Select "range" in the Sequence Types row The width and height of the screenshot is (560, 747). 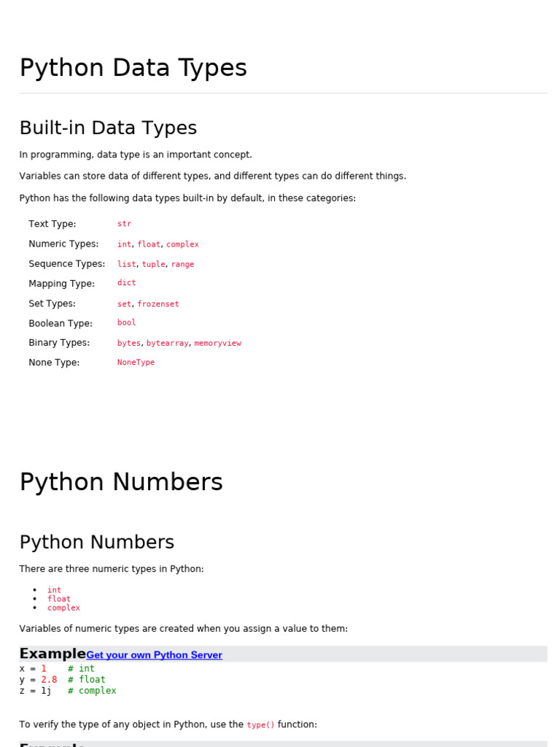click(182, 264)
